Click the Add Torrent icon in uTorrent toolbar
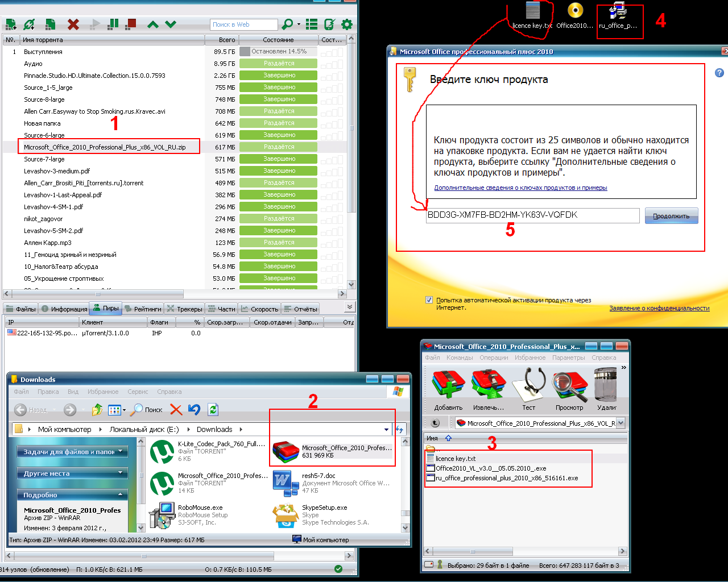The image size is (728, 582). pos(11,24)
